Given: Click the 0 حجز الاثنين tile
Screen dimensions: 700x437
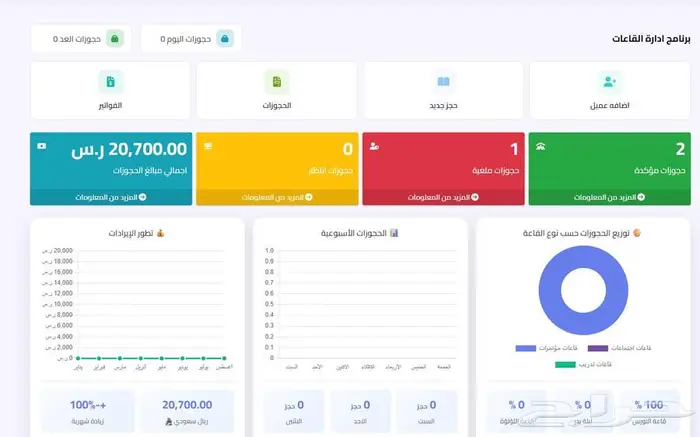Looking at the screenshot, I should tap(294, 412).
